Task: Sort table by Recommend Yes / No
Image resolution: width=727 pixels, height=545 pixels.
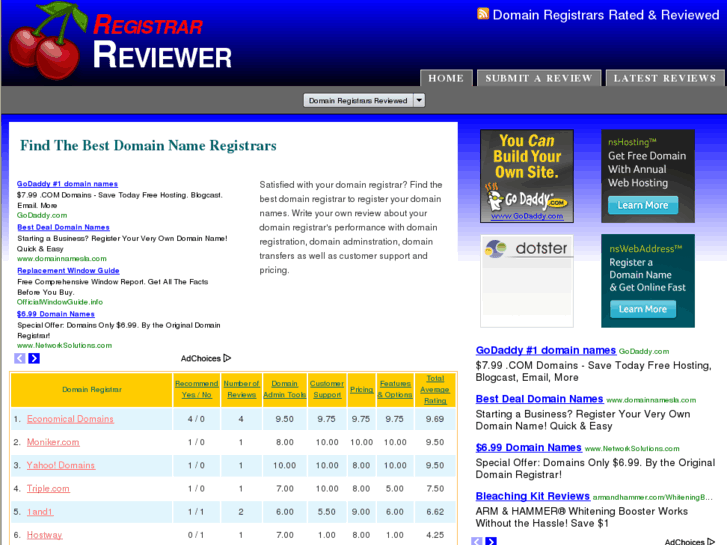Action: pyautogui.click(x=197, y=389)
